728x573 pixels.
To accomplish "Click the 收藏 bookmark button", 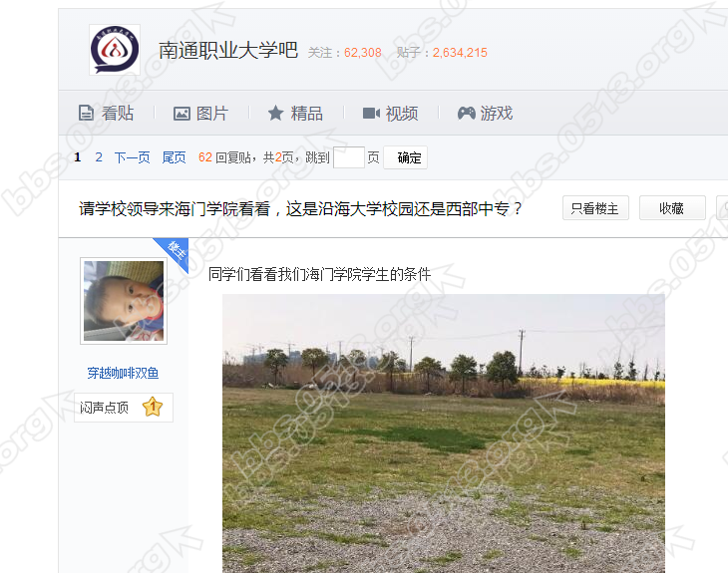I will click(x=672, y=208).
